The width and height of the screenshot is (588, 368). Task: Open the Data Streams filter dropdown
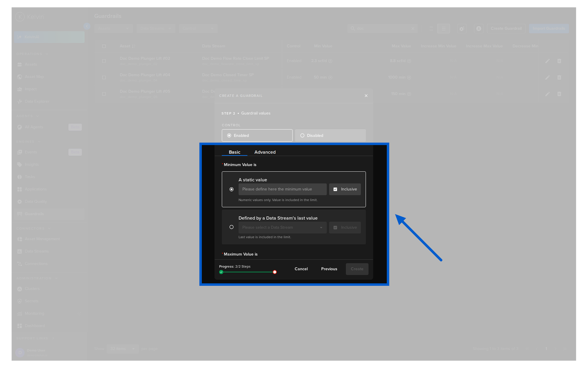(156, 29)
